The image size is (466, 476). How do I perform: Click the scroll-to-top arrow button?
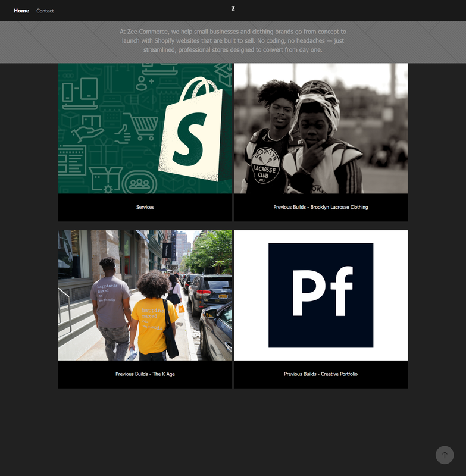click(x=445, y=455)
